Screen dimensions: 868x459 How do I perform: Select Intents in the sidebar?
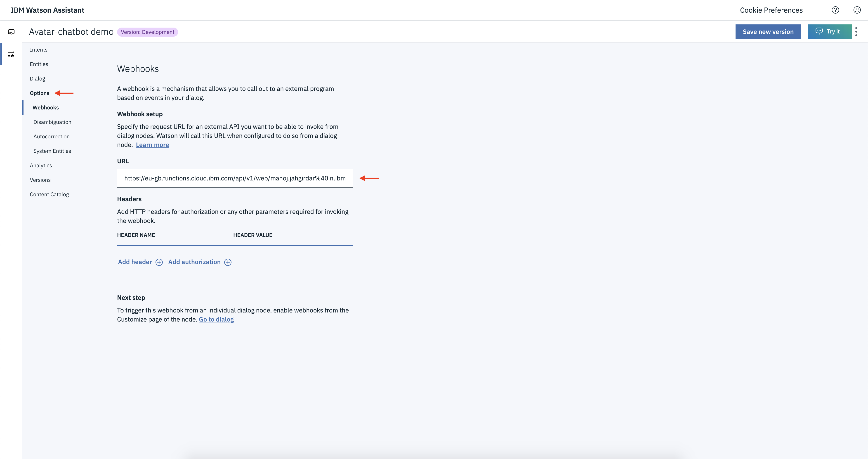[x=38, y=50]
